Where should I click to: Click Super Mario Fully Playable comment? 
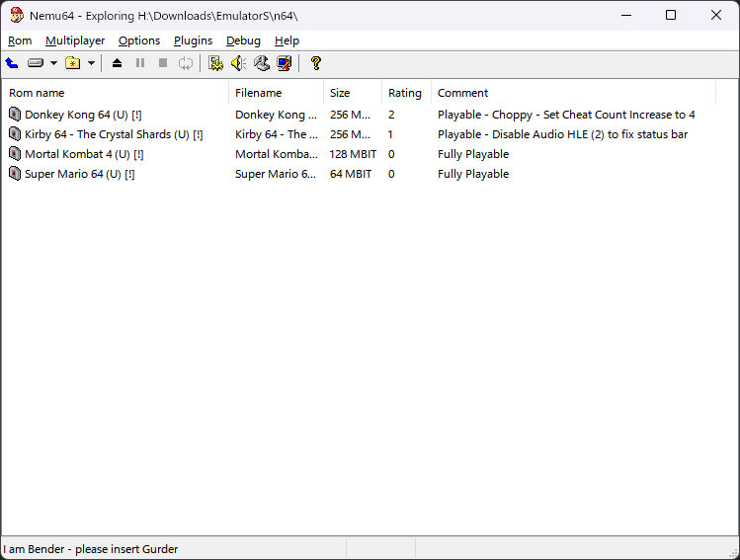point(473,174)
